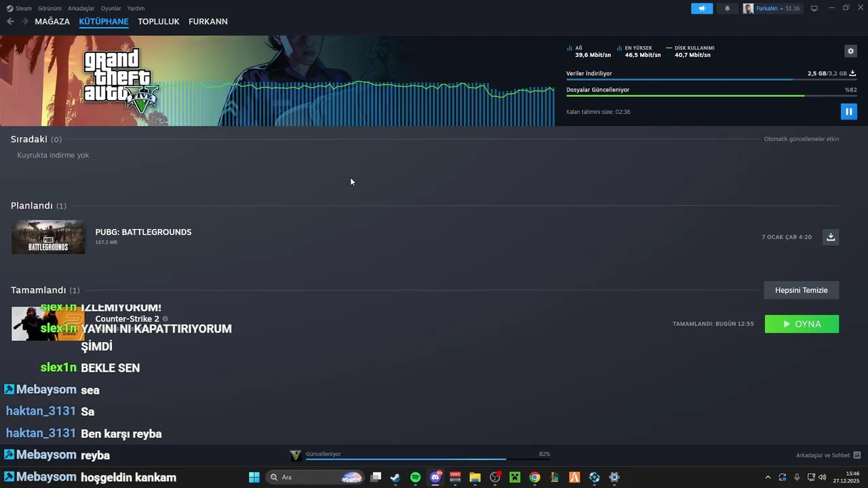Open League of Legends taskbar icon
The width and height of the screenshot is (868, 488).
[555, 477]
